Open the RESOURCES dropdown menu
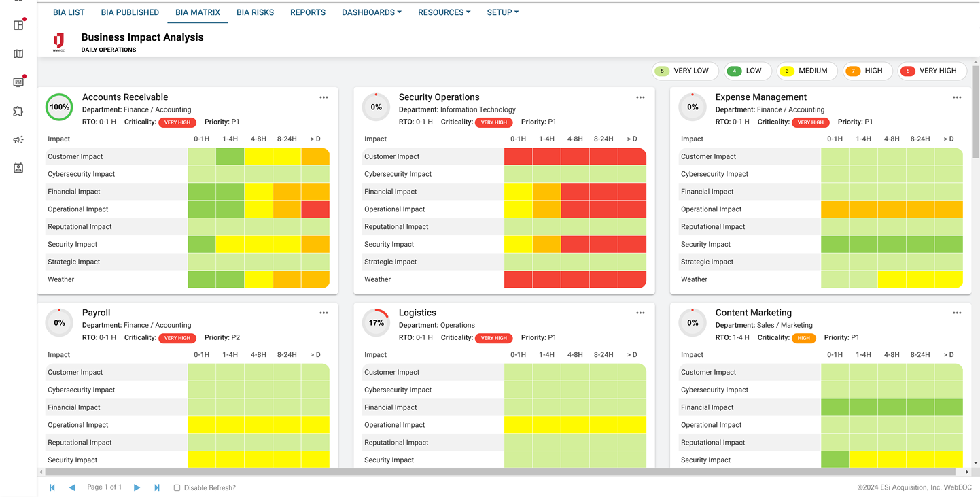Image resolution: width=980 pixels, height=497 pixels. [444, 12]
